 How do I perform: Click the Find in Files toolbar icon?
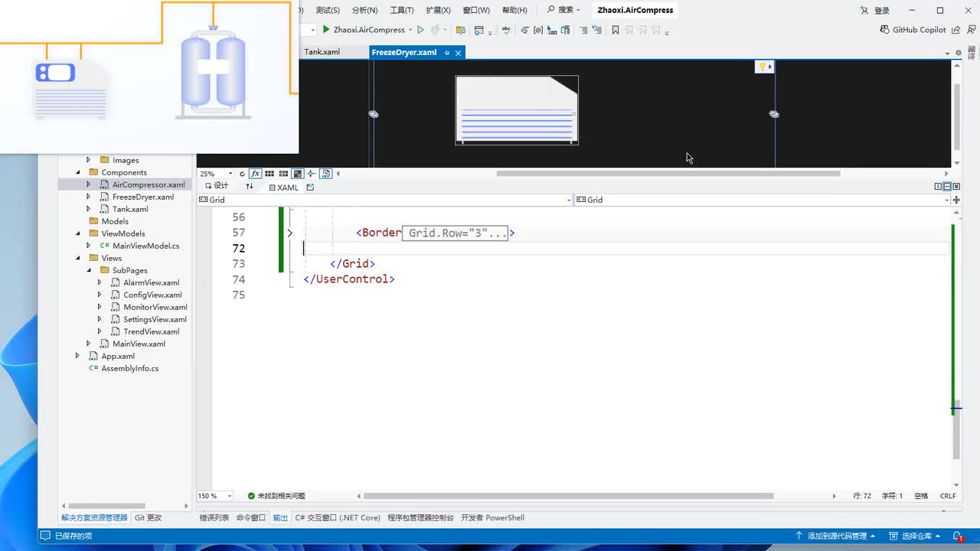[x=461, y=30]
